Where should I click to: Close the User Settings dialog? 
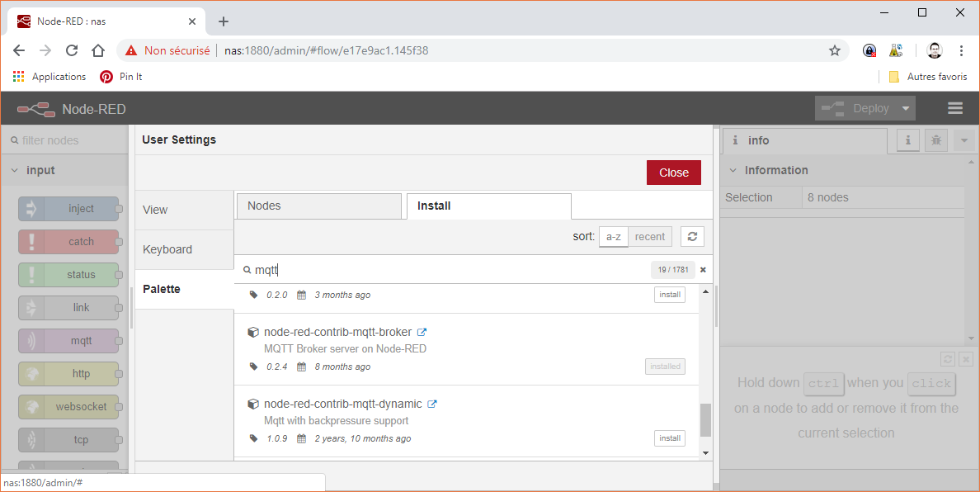click(673, 173)
